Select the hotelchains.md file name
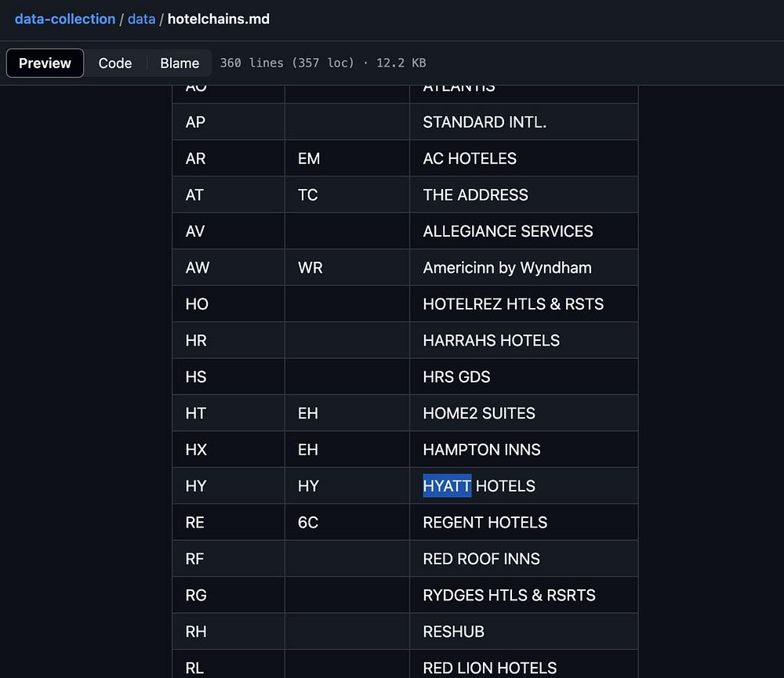784x678 pixels. (x=219, y=19)
